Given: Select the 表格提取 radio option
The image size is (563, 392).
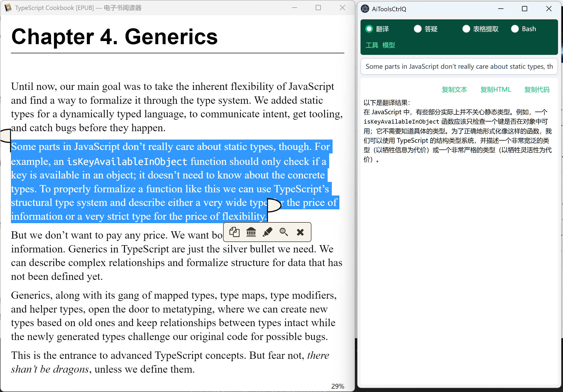Looking at the screenshot, I should 466,29.
